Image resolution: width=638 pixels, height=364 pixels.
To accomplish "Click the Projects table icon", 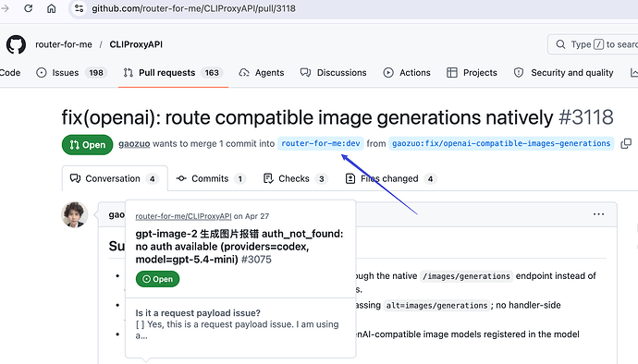I will click(x=452, y=73).
